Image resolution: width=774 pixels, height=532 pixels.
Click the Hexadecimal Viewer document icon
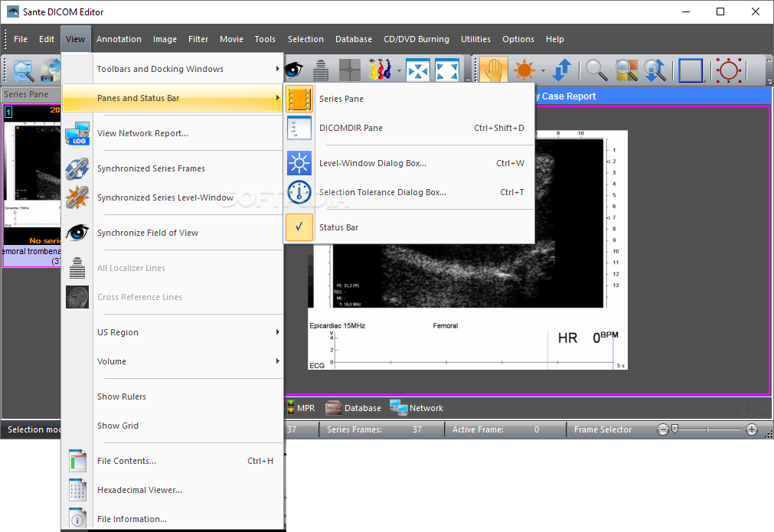pos(77,490)
